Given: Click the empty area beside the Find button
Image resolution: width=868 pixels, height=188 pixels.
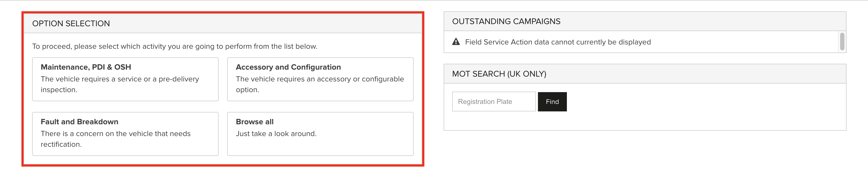Looking at the screenshot, I should pyautogui.click(x=704, y=101).
